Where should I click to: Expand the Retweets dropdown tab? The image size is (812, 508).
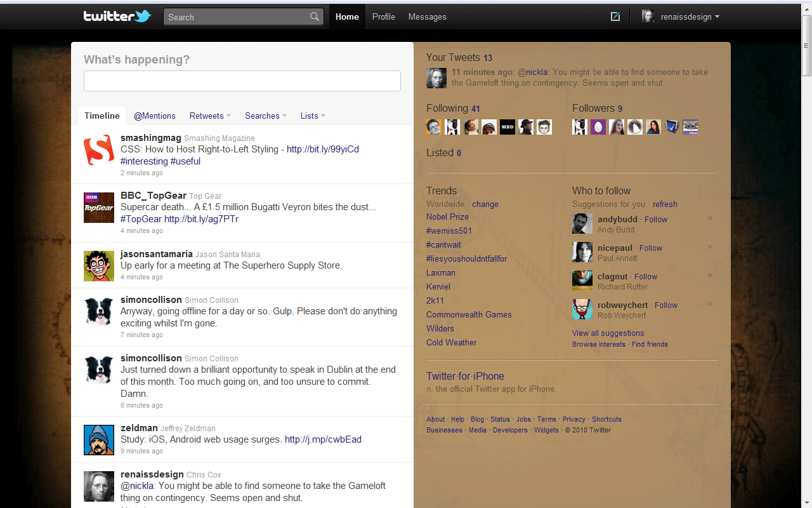click(210, 116)
